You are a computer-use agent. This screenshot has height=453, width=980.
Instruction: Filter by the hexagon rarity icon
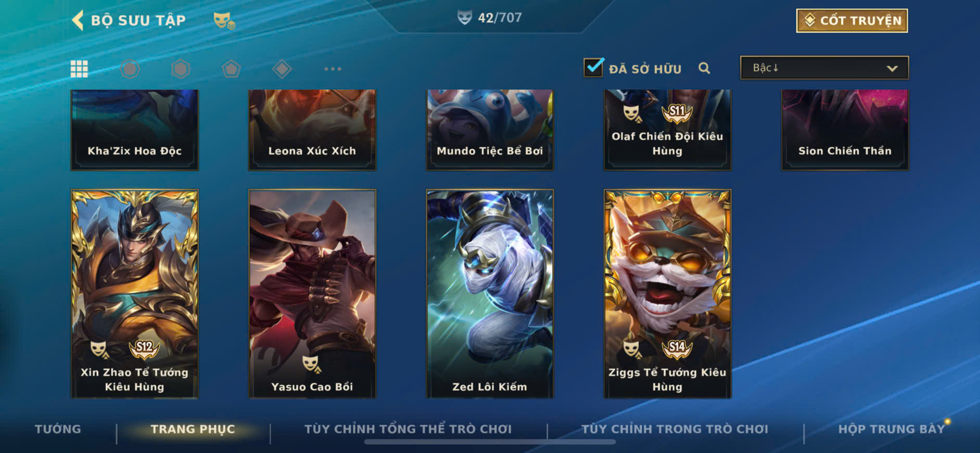click(181, 69)
